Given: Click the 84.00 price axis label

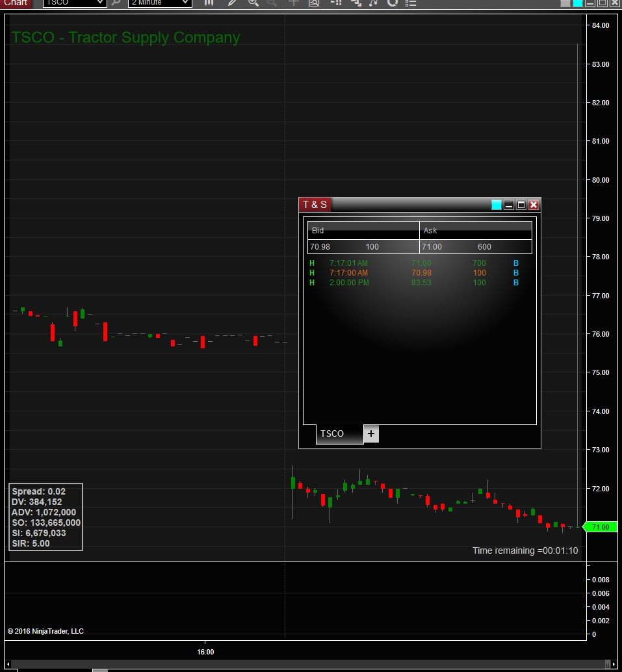Looking at the screenshot, I should pyautogui.click(x=601, y=25).
